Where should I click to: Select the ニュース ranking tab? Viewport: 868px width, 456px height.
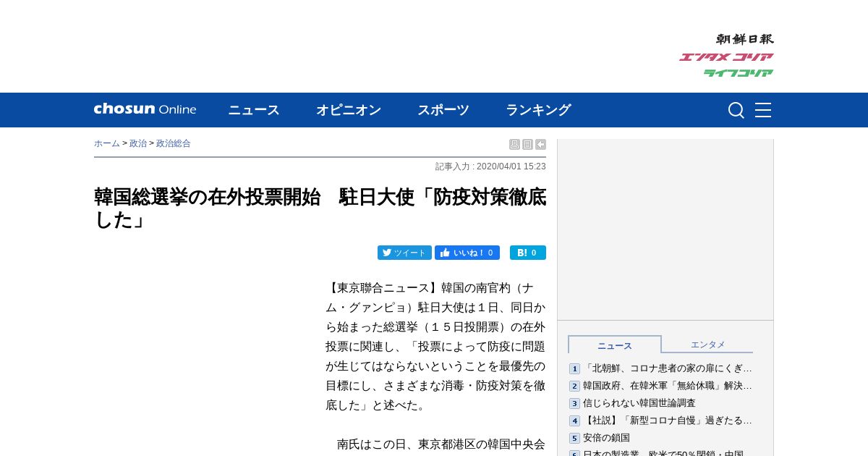pos(615,345)
